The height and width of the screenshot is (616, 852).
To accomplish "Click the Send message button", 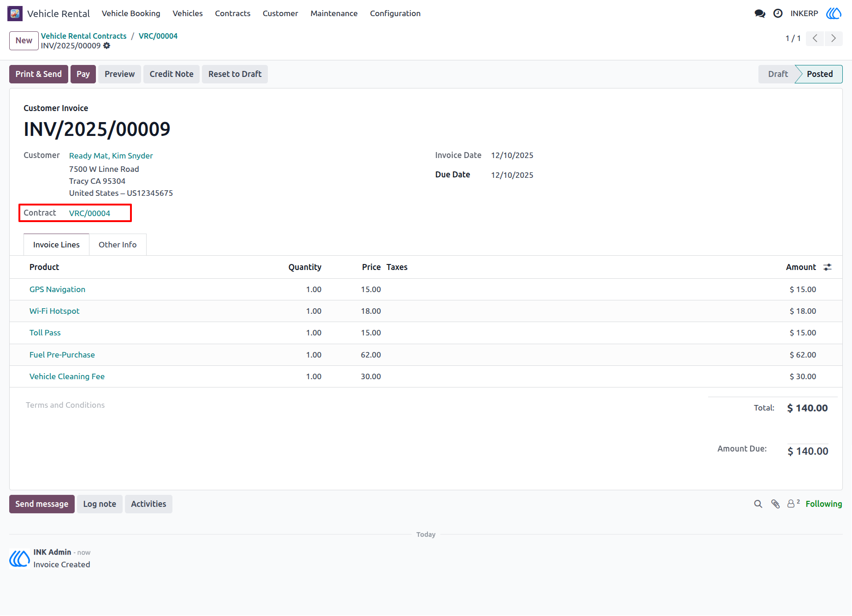I will tap(42, 504).
